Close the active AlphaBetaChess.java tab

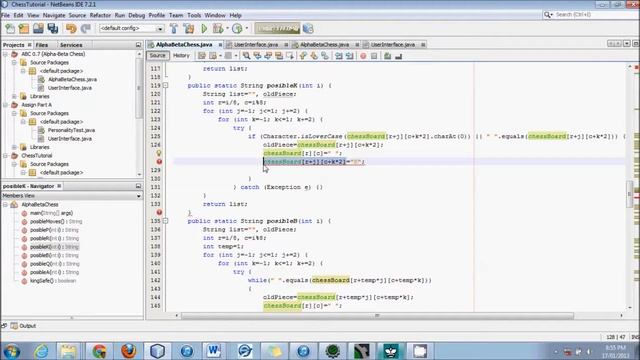(220, 44)
